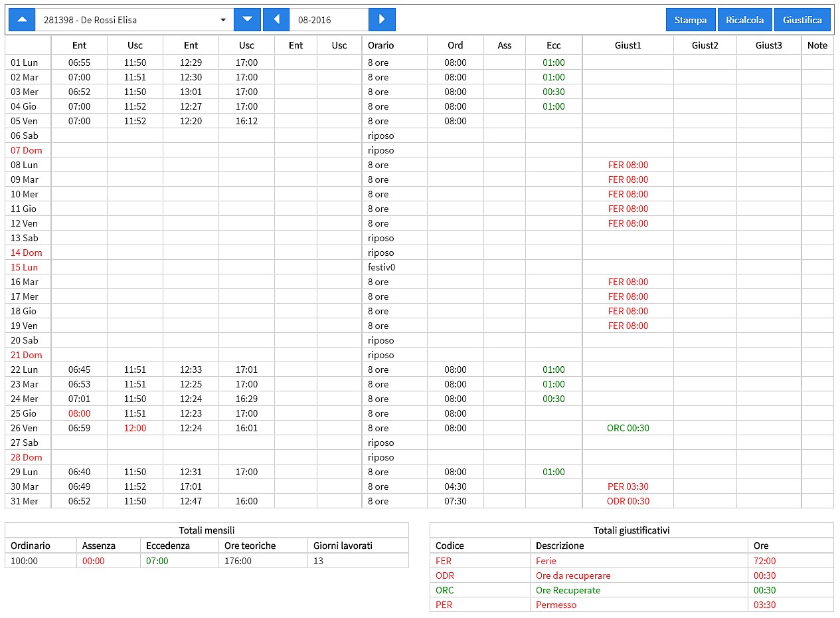
Task: Select the Ecc column header
Action: point(554,45)
